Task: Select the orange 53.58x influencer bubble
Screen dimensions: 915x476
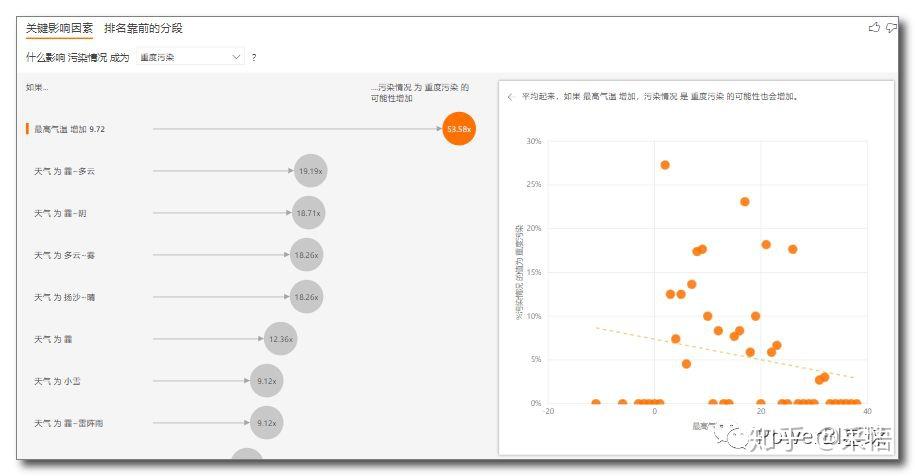Action: [x=459, y=128]
